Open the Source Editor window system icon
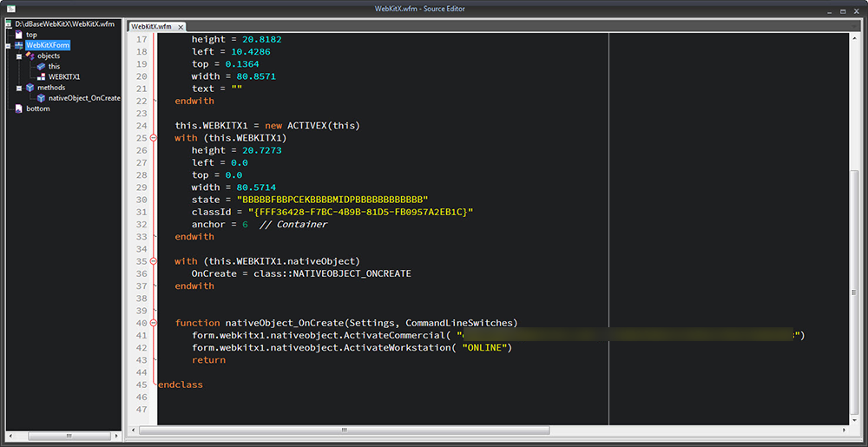Viewport: 868px width, 447px height. pos(10,9)
